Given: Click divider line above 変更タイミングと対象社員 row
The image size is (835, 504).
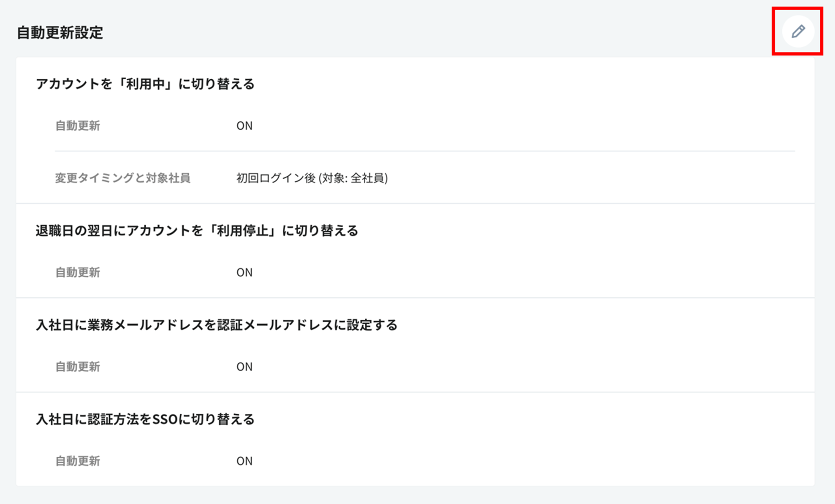Looking at the screenshot, I should click(424, 151).
